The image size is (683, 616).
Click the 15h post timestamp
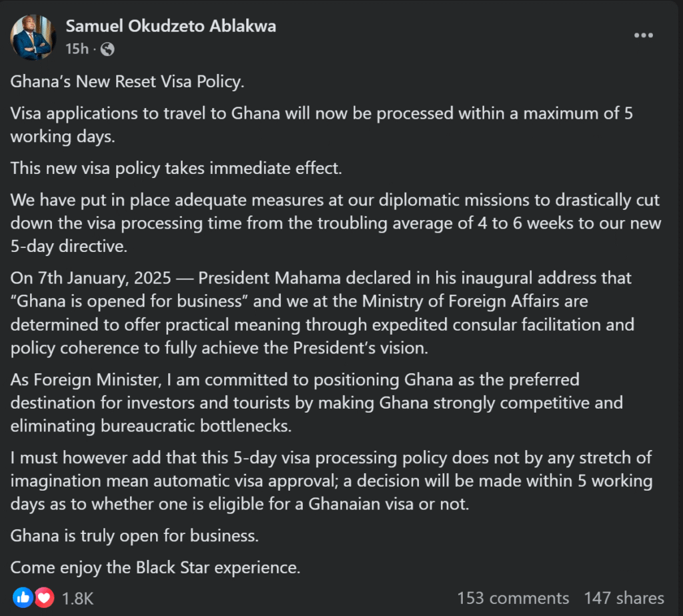point(75,49)
